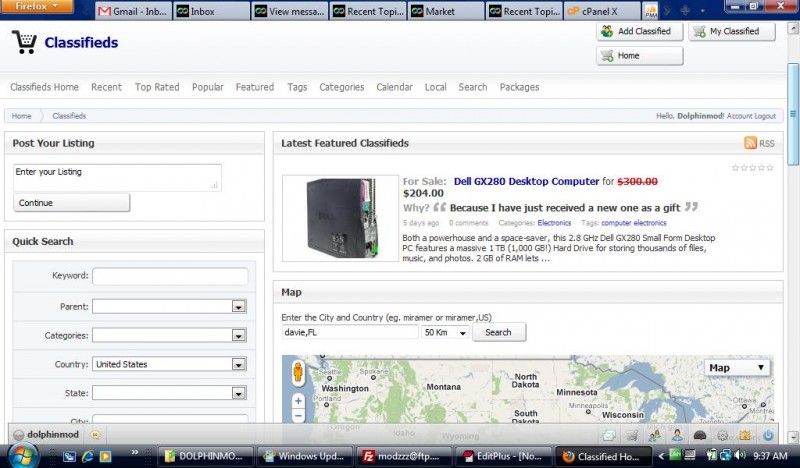
Task: Click the Keyword input field
Action: pos(170,276)
